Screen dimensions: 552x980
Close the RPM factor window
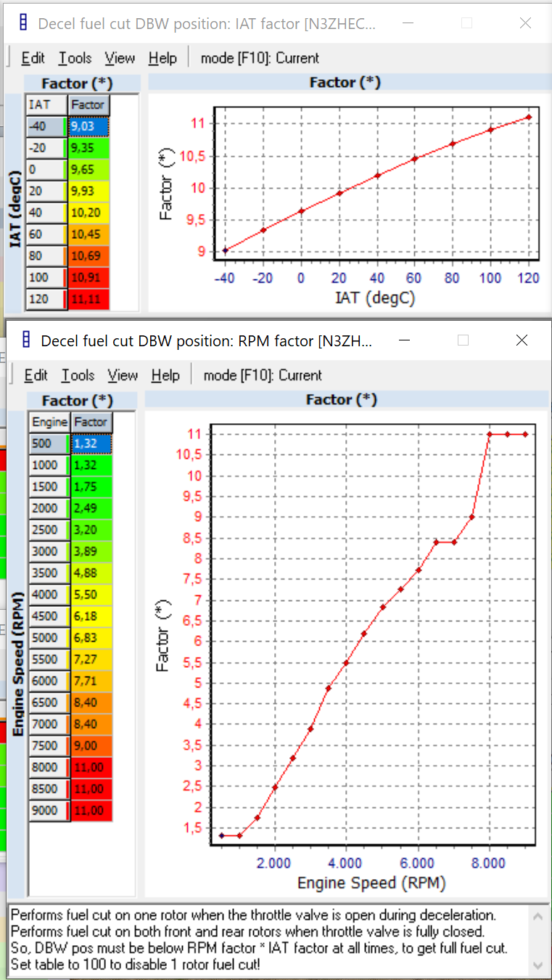click(x=522, y=340)
